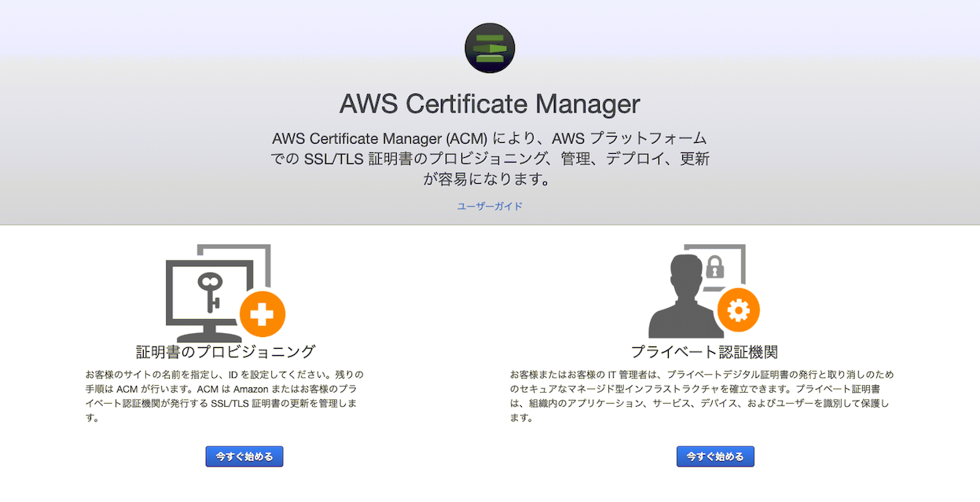Viewport: 980px width, 502px height.
Task: Click the 証明書のプロビジョニング heading
Action: point(226,351)
